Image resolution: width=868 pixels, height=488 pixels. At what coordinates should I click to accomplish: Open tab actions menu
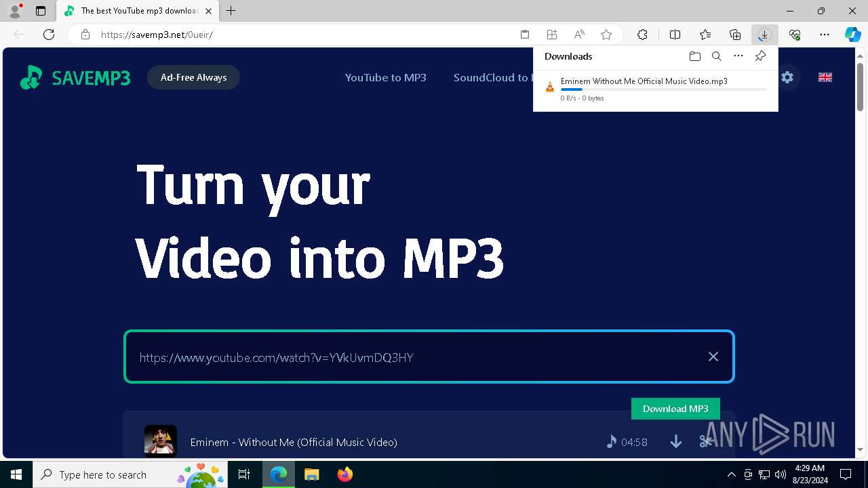41,11
